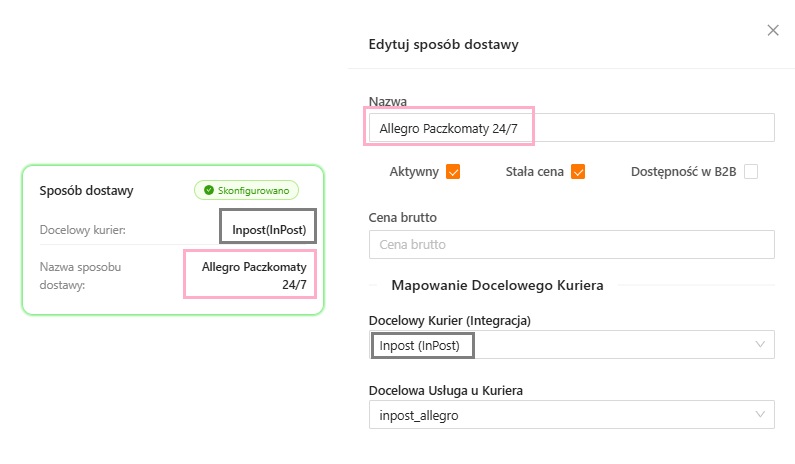
Task: Toggle the Stała cena checkbox
Action: [577, 172]
